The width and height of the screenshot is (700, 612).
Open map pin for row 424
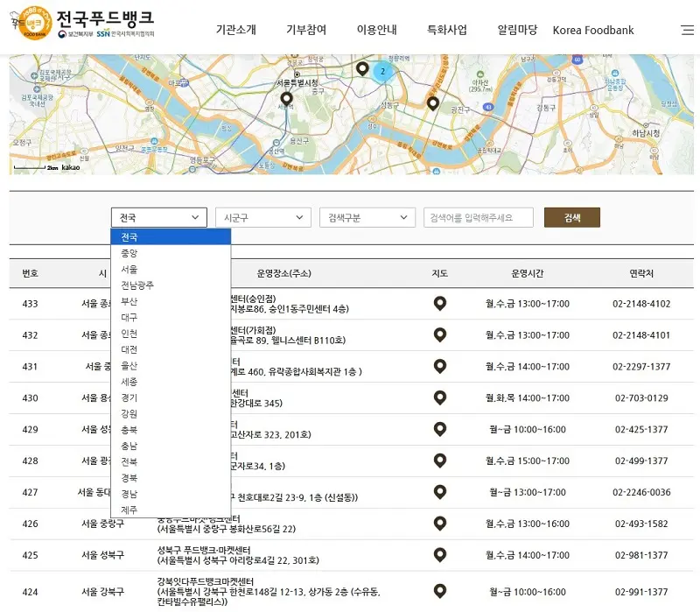[x=440, y=592]
